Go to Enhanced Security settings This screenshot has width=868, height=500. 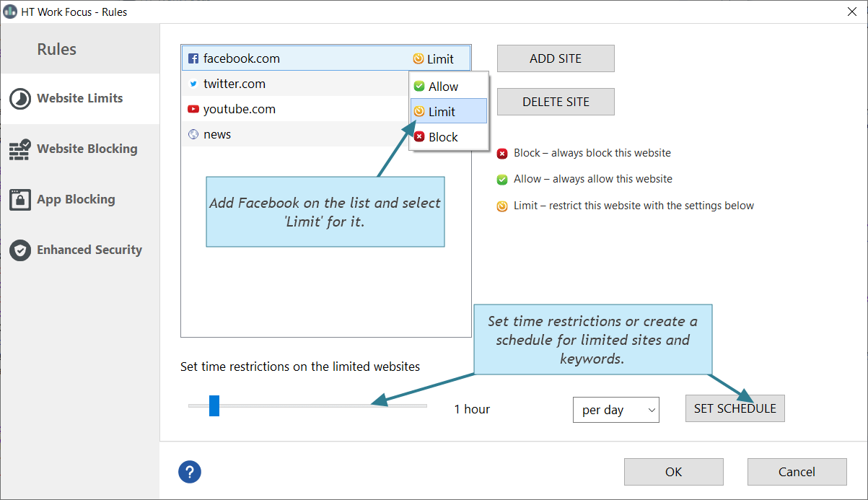pyautogui.click(x=79, y=250)
